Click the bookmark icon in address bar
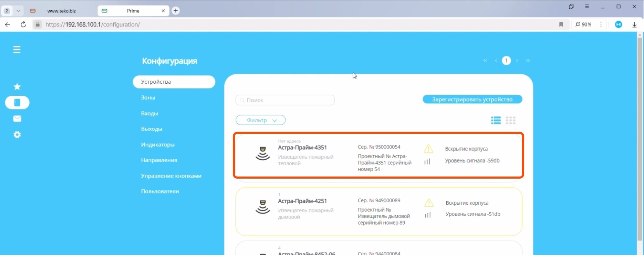The height and width of the screenshot is (255, 644). click(x=561, y=24)
